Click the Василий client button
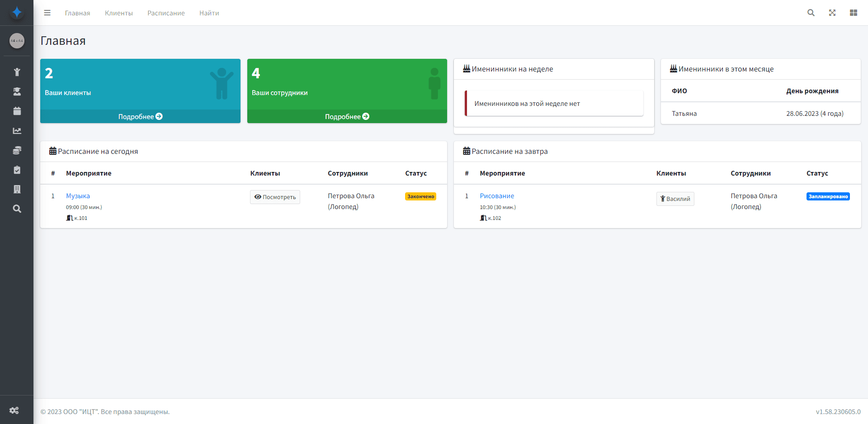This screenshot has height=424, width=868. [x=675, y=199]
